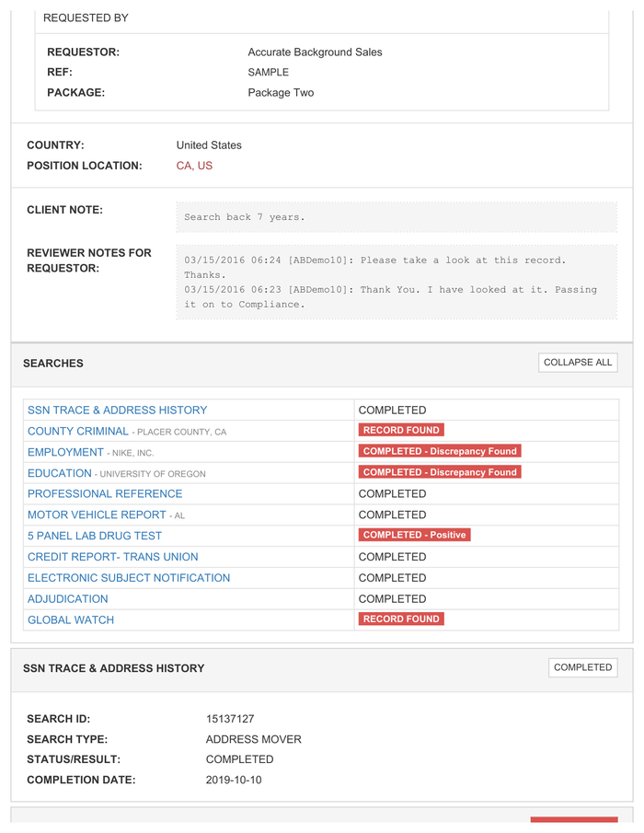Click RECORD FOUND badge for County Criminal
Screen dimensions: 644x833
pyautogui.click(x=401, y=430)
